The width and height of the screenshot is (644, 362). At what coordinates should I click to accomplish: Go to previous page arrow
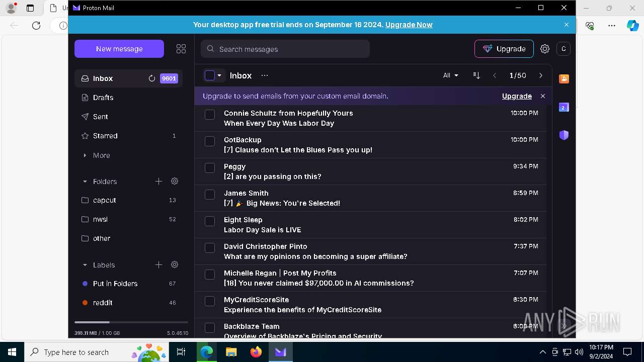(x=495, y=75)
